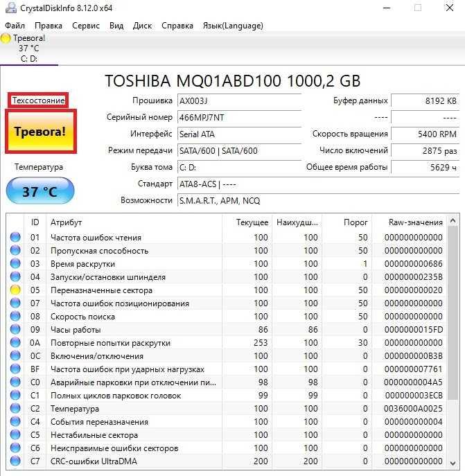Click raw value 0036000A0025 in Температура row
The width and height of the screenshot is (465, 476).
click(x=413, y=409)
